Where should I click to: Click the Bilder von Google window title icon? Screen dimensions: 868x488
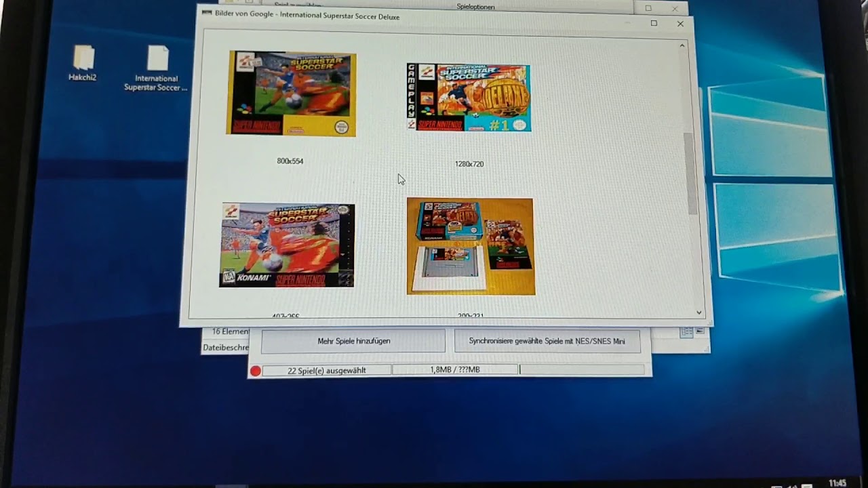[207, 13]
